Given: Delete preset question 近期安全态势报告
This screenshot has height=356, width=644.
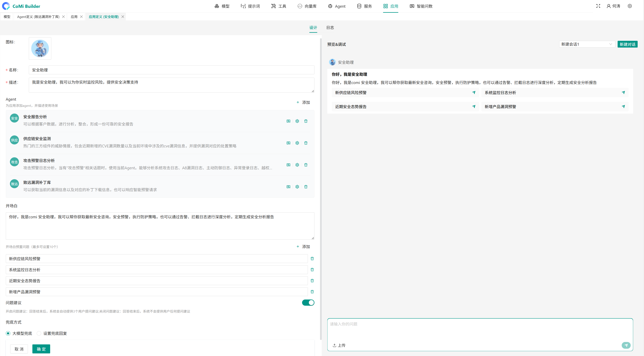Looking at the screenshot, I should coord(312,281).
